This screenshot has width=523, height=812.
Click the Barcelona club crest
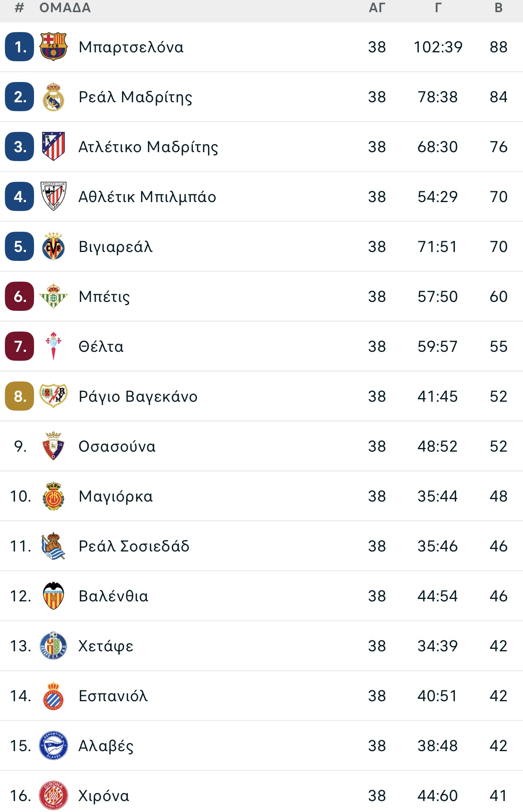point(53,47)
